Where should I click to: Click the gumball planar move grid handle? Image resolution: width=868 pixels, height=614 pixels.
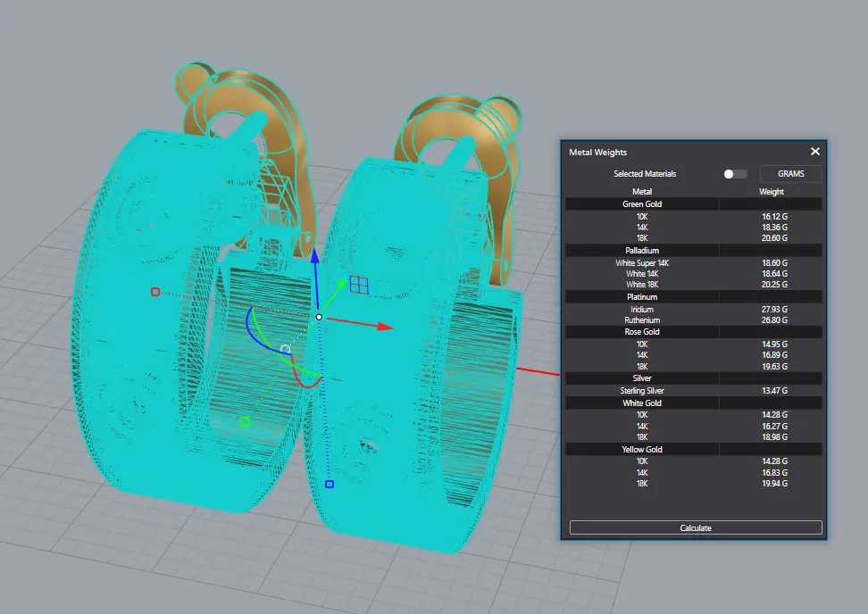359,285
